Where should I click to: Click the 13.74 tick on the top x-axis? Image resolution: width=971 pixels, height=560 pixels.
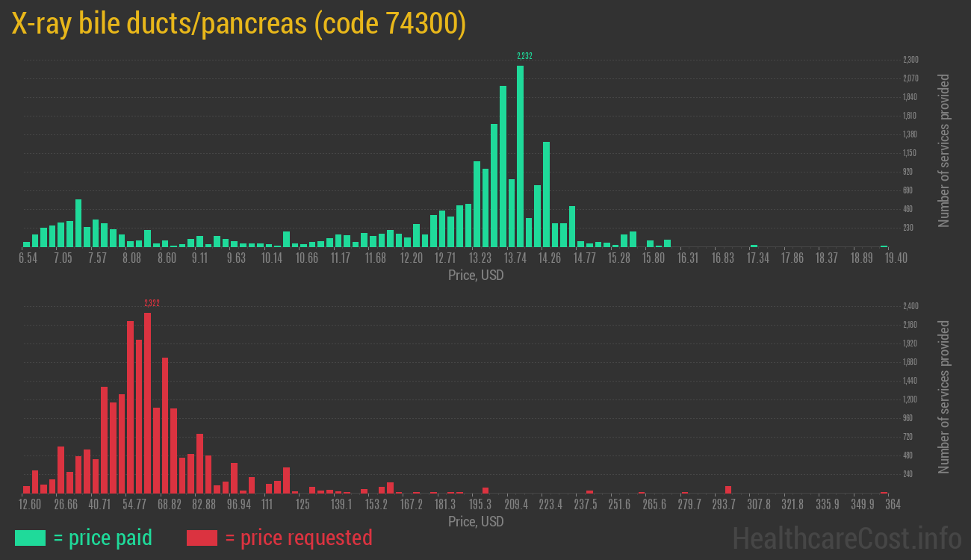515,258
